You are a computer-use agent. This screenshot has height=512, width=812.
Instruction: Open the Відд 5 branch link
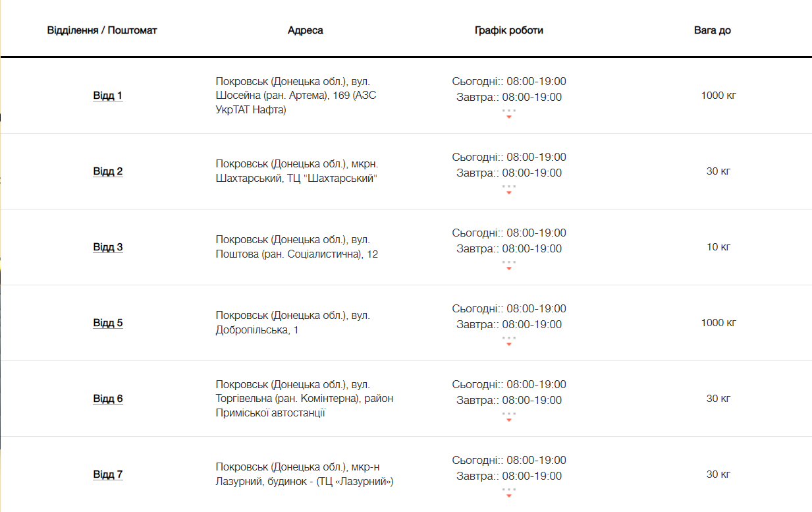pyautogui.click(x=107, y=323)
